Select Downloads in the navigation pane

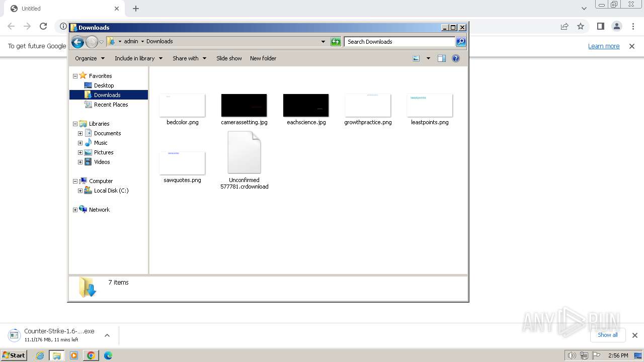coord(108,95)
